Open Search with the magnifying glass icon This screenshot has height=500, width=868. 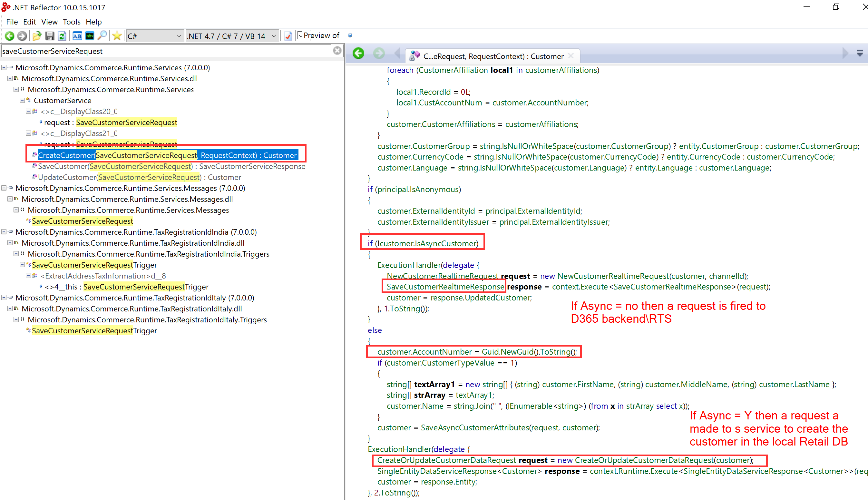102,36
